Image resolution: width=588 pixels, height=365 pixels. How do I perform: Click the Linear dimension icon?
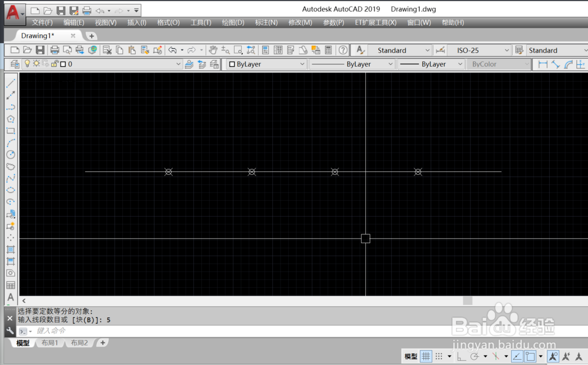(543, 64)
